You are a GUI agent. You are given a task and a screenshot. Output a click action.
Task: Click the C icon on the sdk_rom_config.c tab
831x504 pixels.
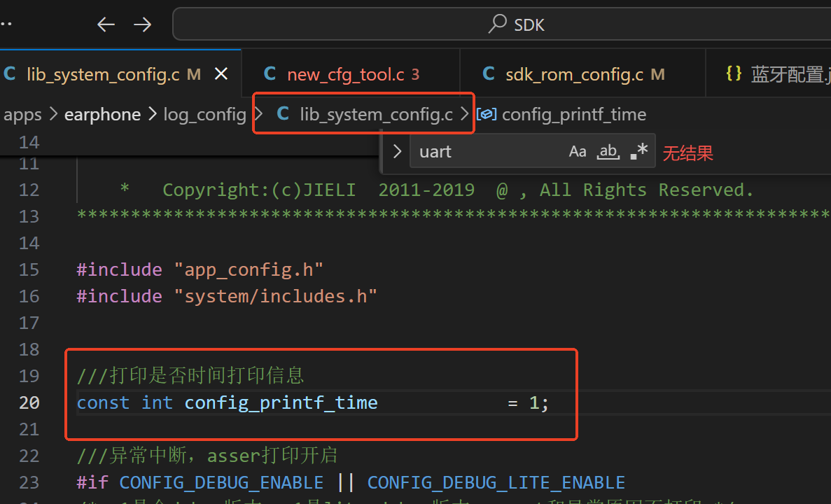(488, 73)
